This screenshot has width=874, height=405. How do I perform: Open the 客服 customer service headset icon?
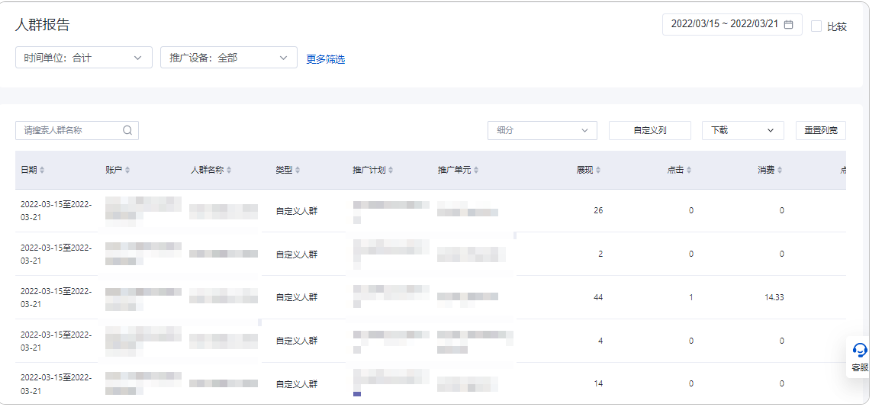point(860,350)
